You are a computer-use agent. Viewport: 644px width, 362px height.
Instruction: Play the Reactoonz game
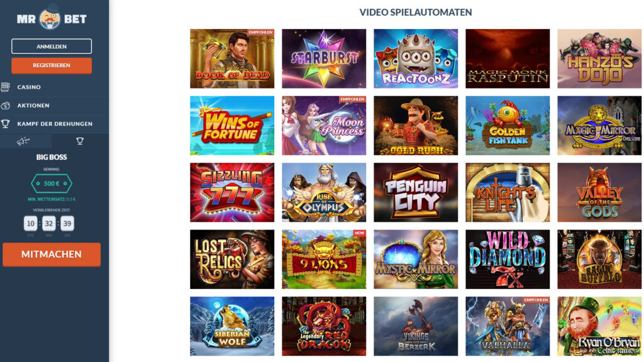[x=416, y=58]
